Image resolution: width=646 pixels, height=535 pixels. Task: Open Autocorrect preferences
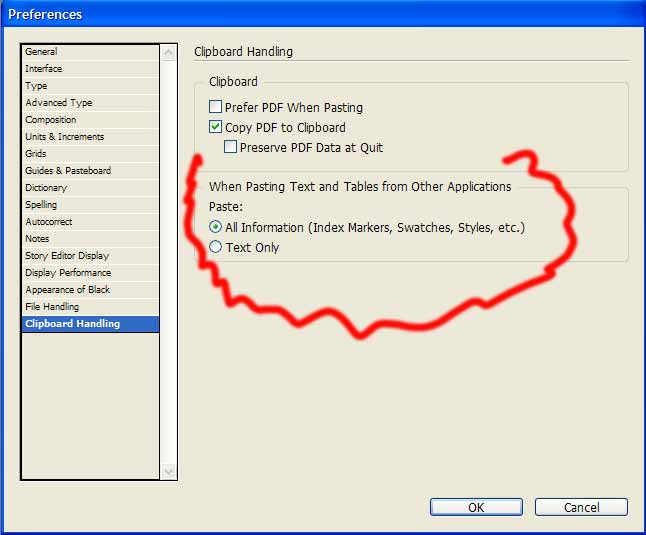click(90, 222)
